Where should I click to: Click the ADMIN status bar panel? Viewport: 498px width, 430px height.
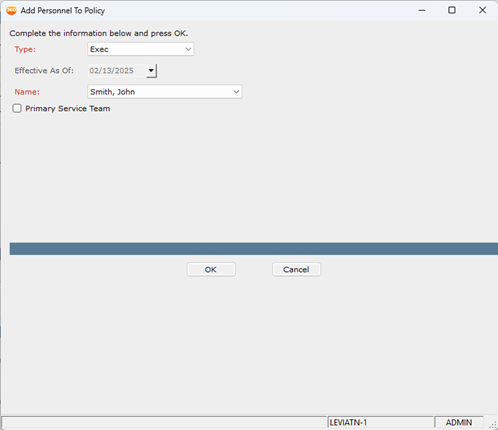click(459, 422)
